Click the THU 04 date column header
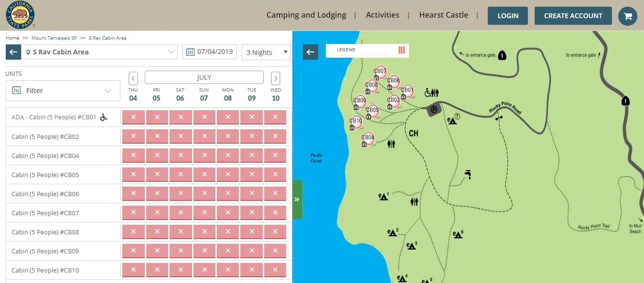 [133, 94]
